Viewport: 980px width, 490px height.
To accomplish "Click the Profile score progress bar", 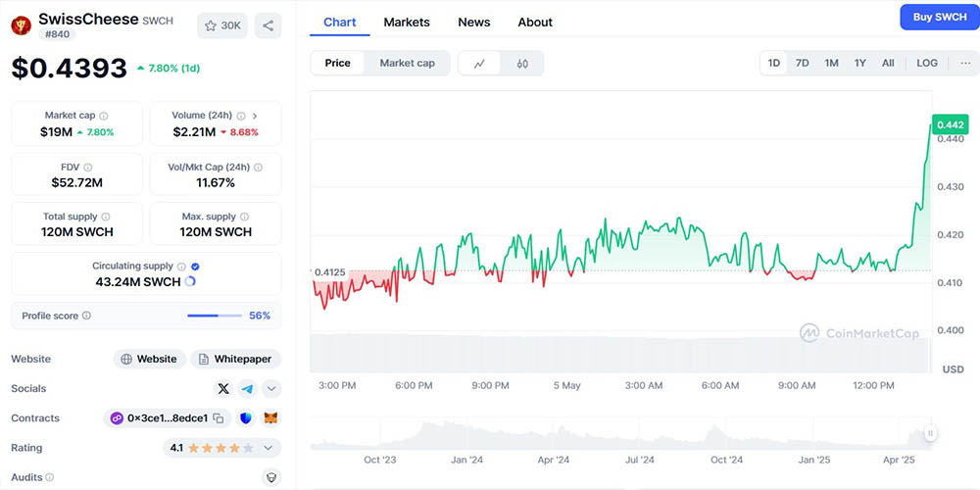I will (x=215, y=316).
